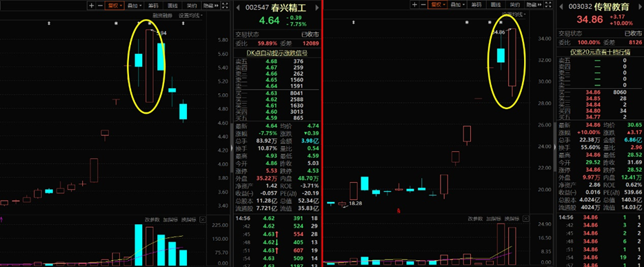Click 交易状态 已收市 row for 春兴精工

(277, 34)
